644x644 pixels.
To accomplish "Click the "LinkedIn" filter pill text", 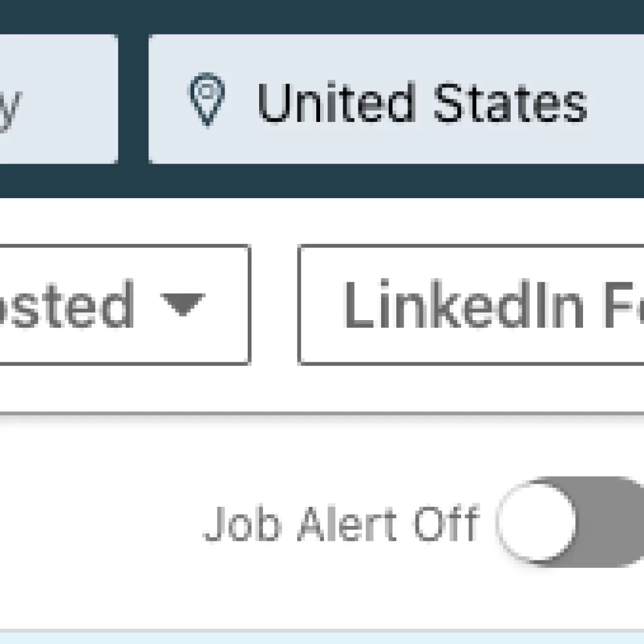I will coord(464,304).
